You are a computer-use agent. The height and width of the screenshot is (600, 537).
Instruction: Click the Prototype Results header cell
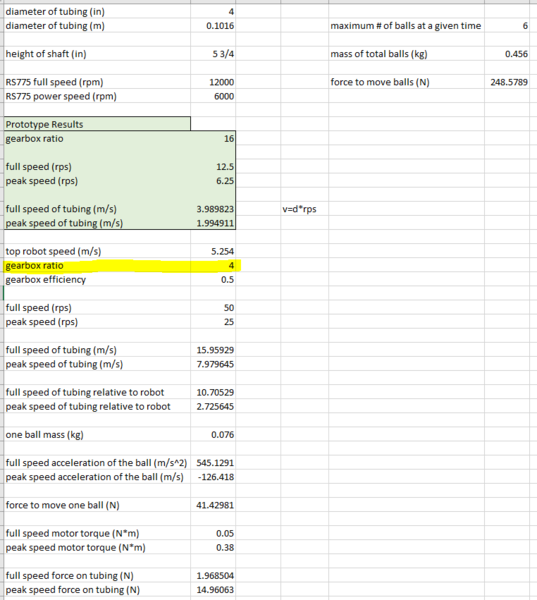(x=97, y=124)
